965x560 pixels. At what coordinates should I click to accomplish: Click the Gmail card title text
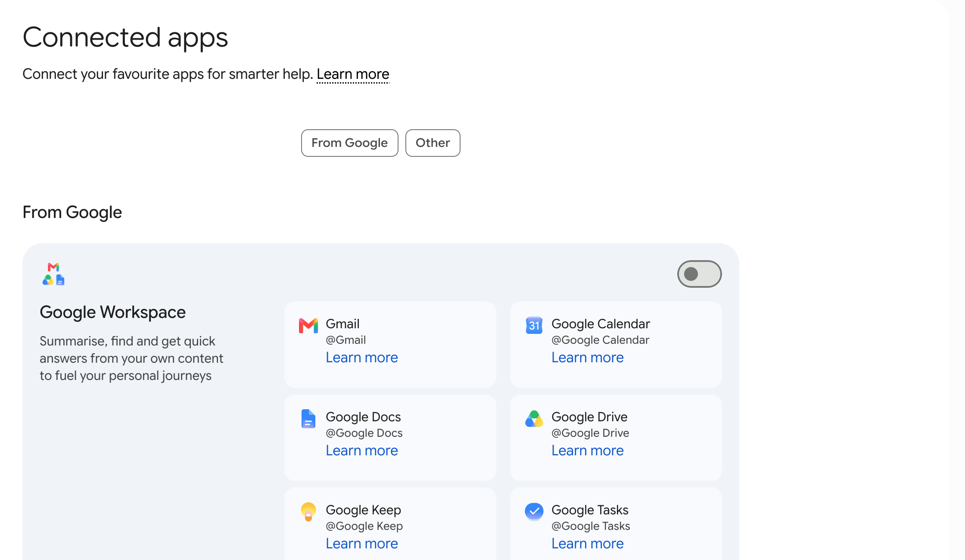342,324
